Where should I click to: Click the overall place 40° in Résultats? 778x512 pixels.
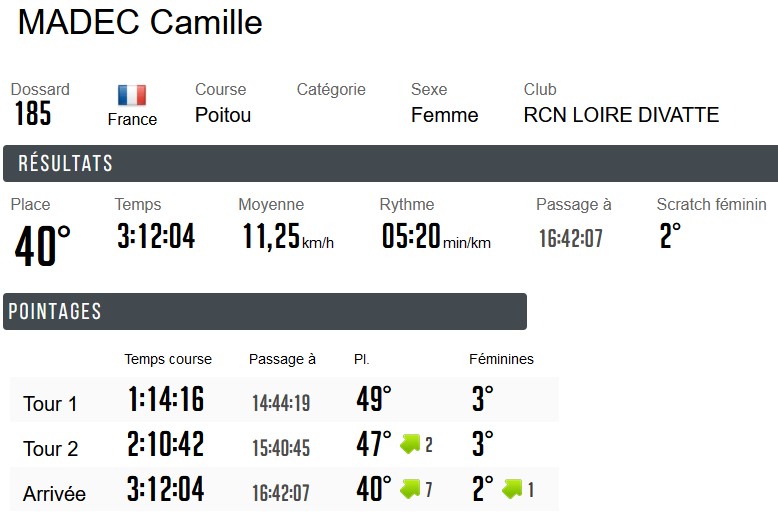tap(42, 246)
